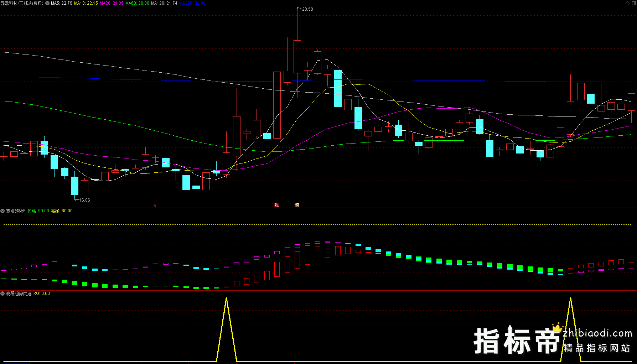This screenshot has height=364, width=637.
Task: Click the tallest red candle at 28.50
Action: [297, 57]
